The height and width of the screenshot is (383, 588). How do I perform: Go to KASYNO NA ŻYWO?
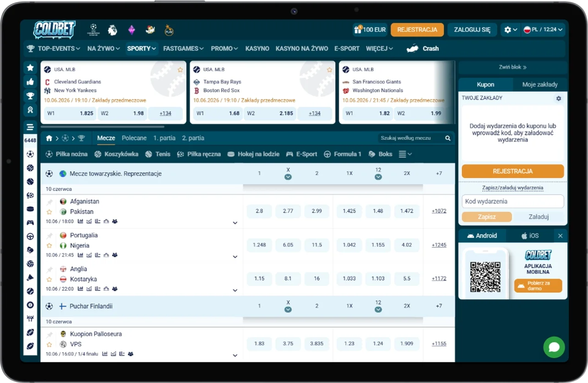tap(302, 48)
